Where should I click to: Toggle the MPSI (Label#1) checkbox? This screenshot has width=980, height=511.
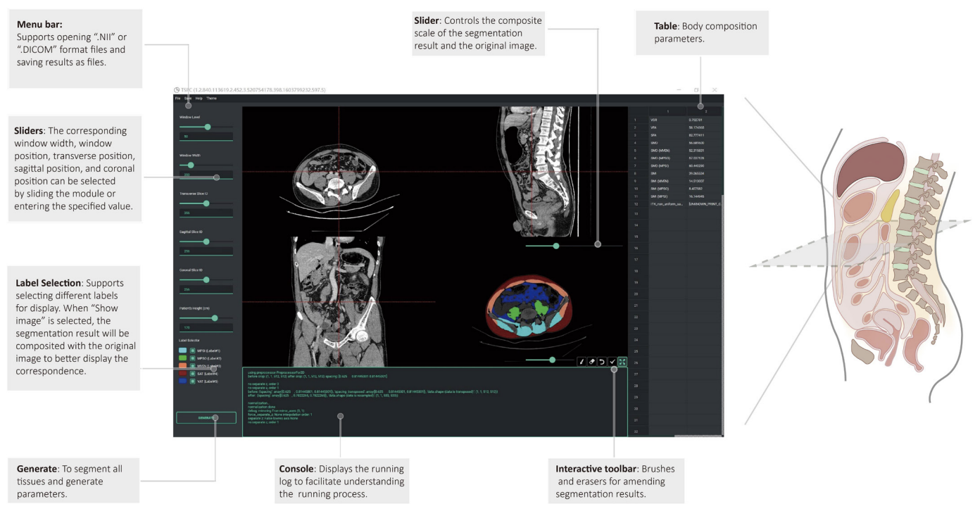tap(192, 350)
